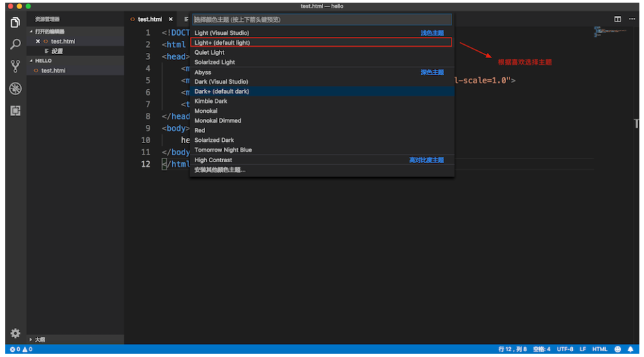Open the editor more actions ellipsis
Screen dimensions: 644x357
coord(631,19)
